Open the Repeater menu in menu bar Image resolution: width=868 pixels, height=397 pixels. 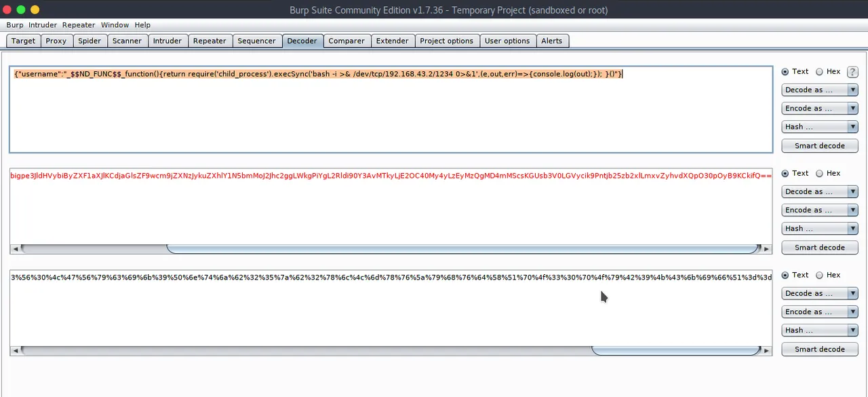tap(79, 25)
